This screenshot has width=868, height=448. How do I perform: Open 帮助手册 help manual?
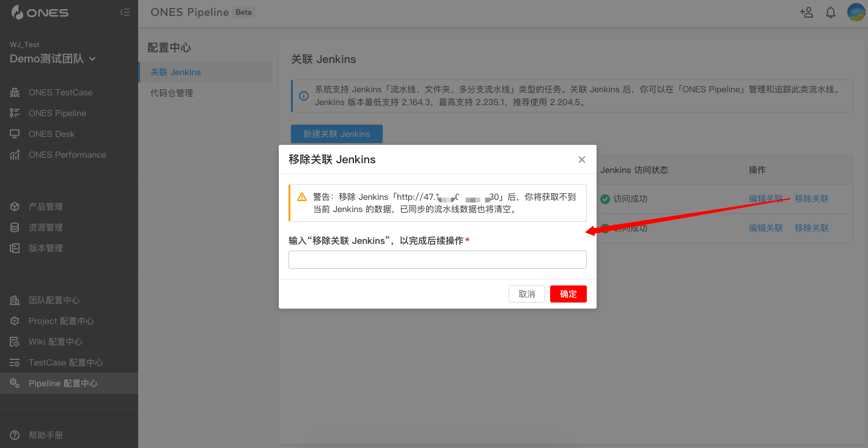pyautogui.click(x=46, y=435)
